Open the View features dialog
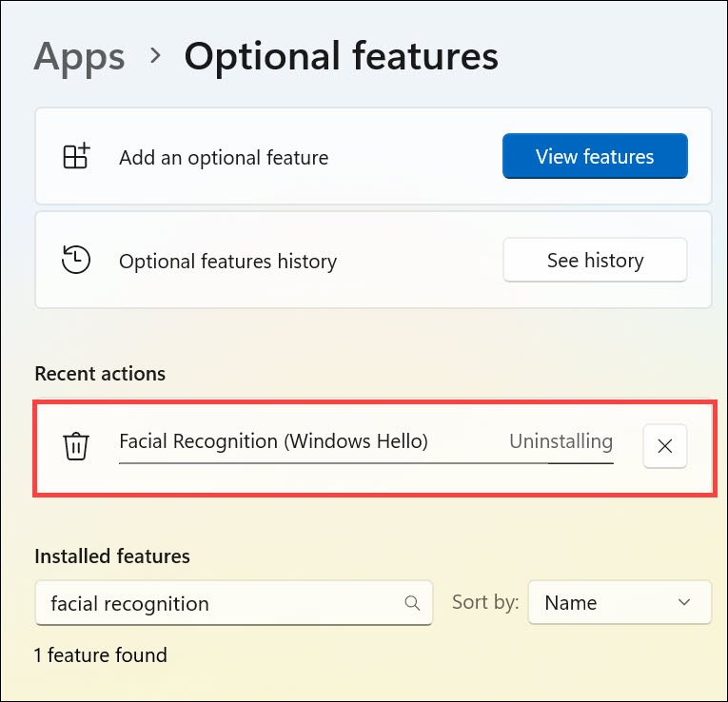The width and height of the screenshot is (728, 702). [595, 156]
